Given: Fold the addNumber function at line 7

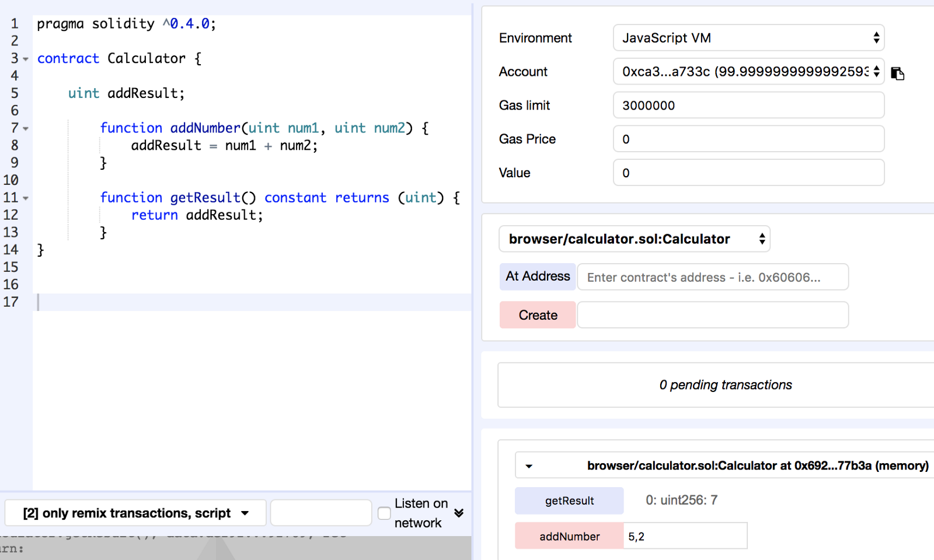Looking at the screenshot, I should (x=26, y=128).
